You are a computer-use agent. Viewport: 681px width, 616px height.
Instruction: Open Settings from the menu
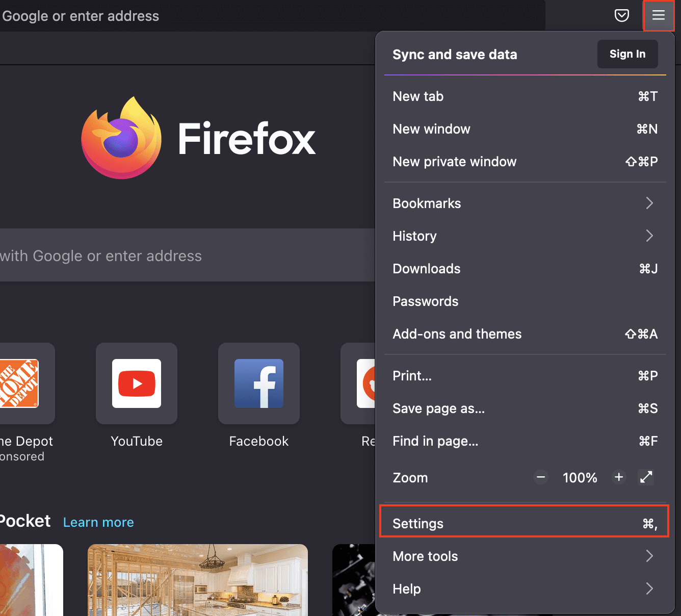[x=524, y=524]
